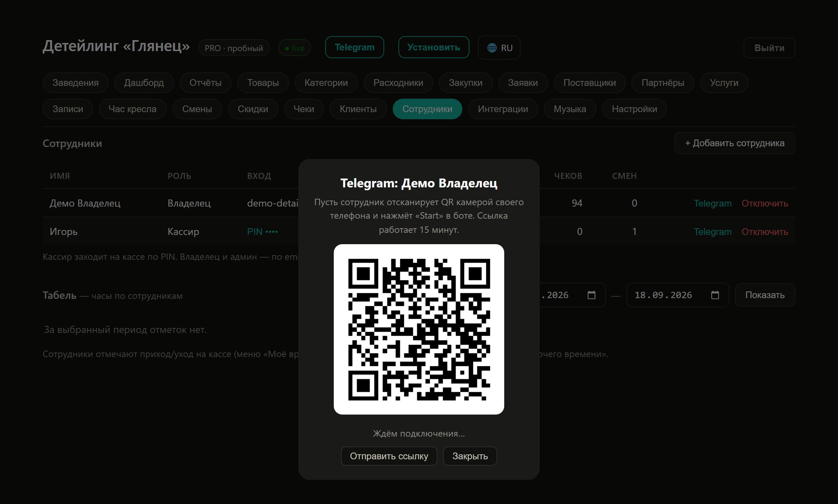Open the Чеки tab
Screen dimensions: 838x504
pos(304,109)
